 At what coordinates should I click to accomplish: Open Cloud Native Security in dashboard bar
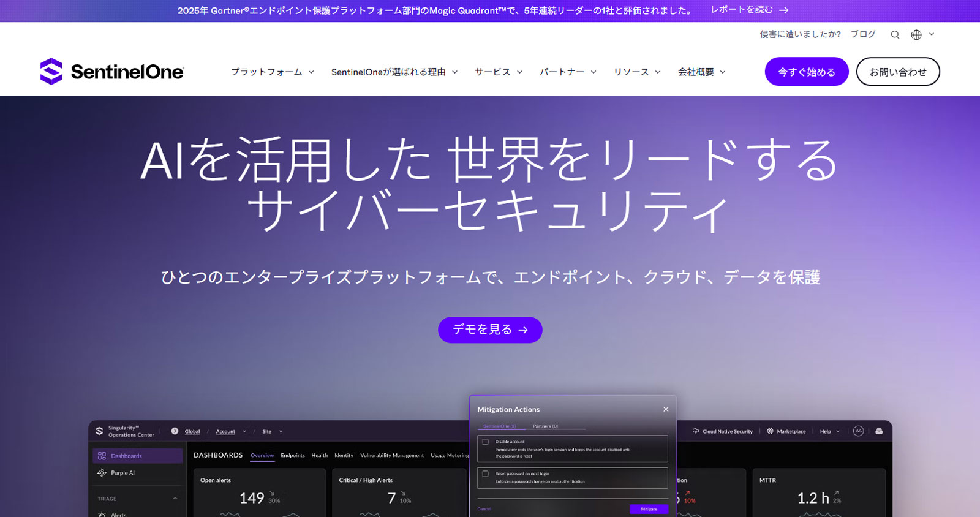723,431
